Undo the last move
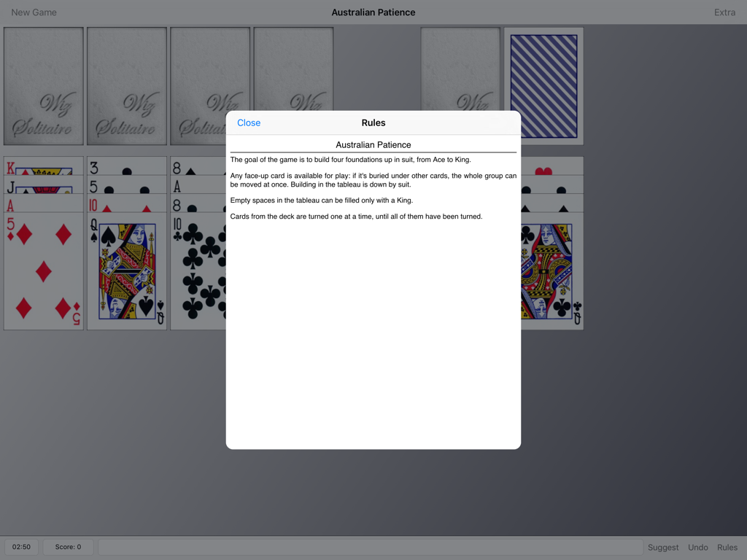Image resolution: width=747 pixels, height=560 pixels. coord(697,547)
